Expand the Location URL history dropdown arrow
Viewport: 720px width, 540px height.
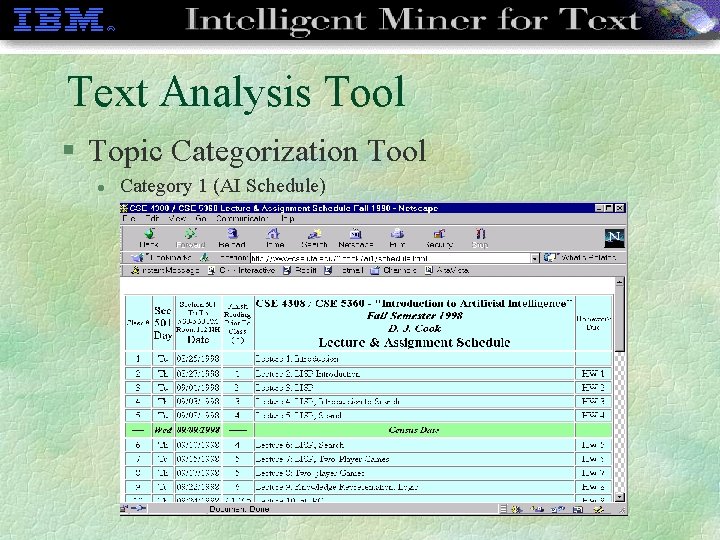pyautogui.click(x=534, y=259)
